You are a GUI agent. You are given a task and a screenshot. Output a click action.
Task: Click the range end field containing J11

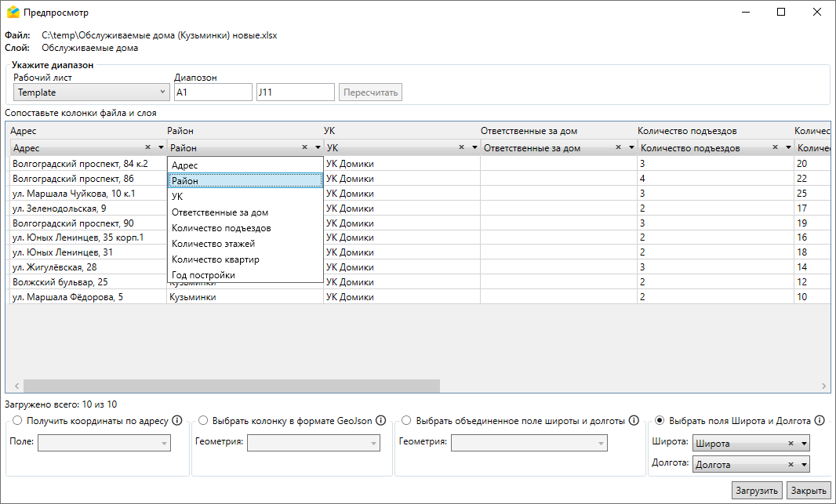295,92
